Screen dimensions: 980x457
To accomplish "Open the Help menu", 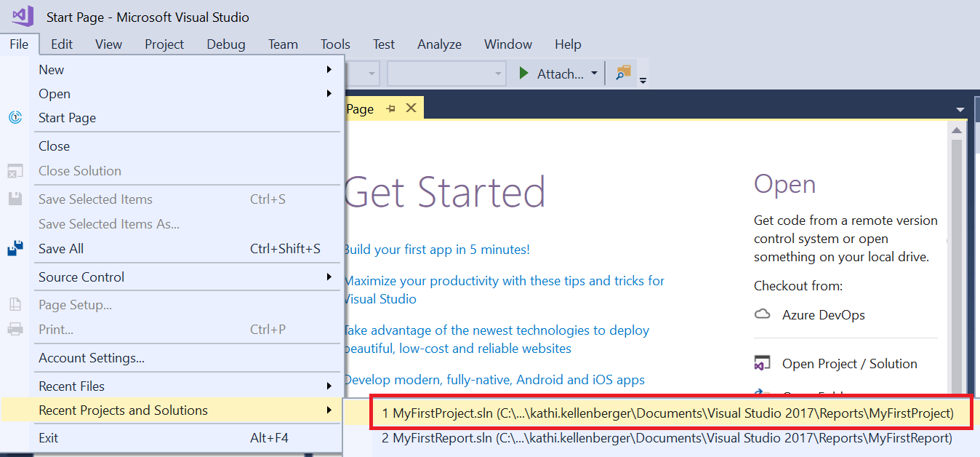I will click(x=568, y=44).
